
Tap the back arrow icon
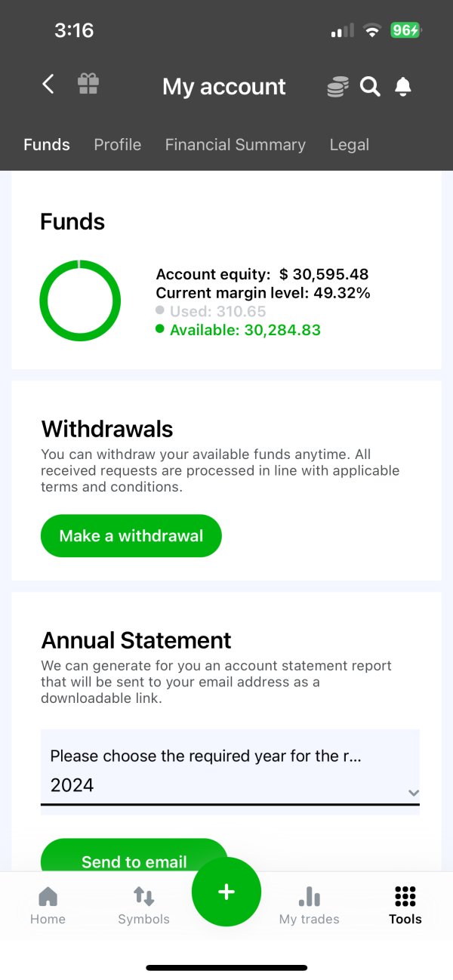pyautogui.click(x=48, y=85)
